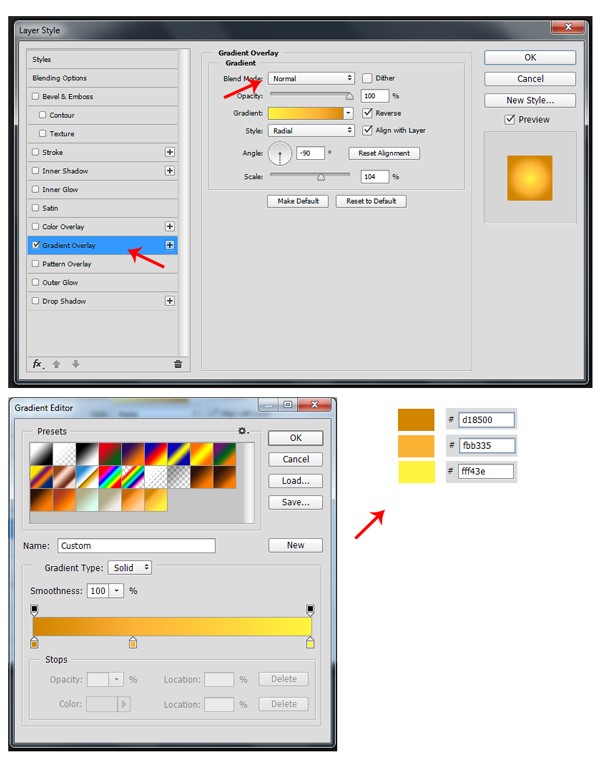The image size is (600, 761).
Task: Open the gradient picker dropdown arrow
Action: click(348, 113)
